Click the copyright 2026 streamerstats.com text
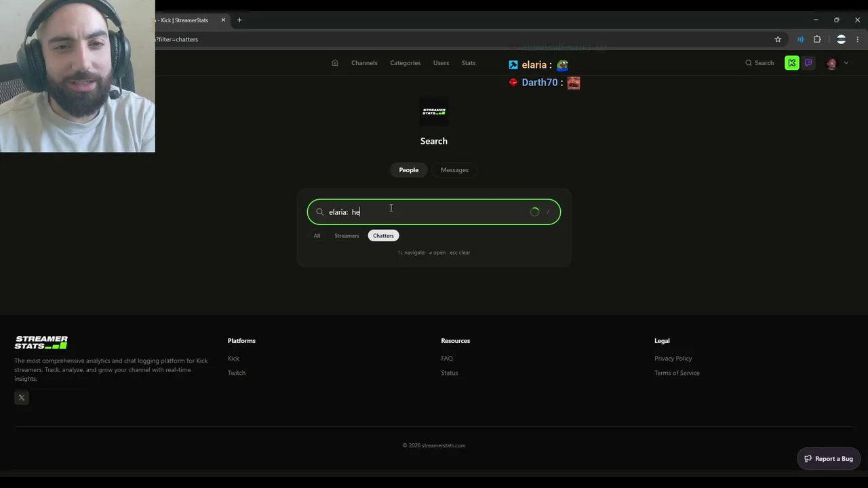 tap(434, 445)
